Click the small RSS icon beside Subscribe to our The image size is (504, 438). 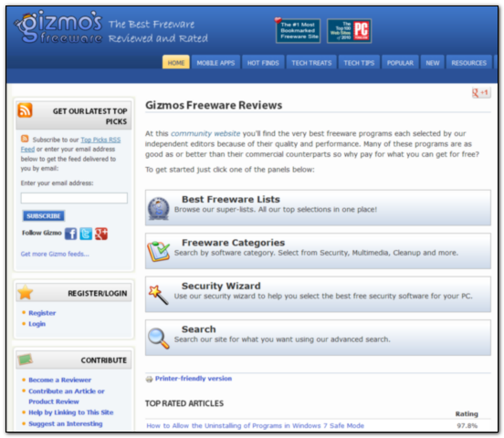coord(25,139)
